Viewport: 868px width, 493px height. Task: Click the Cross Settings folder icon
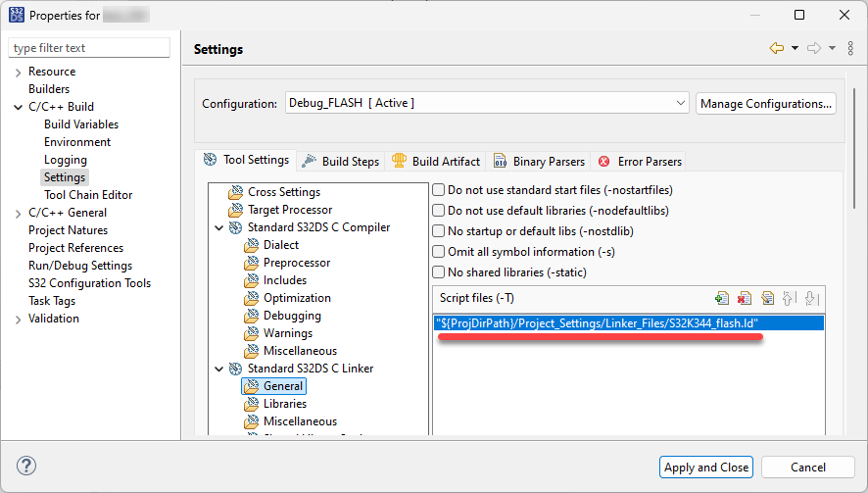pos(236,192)
